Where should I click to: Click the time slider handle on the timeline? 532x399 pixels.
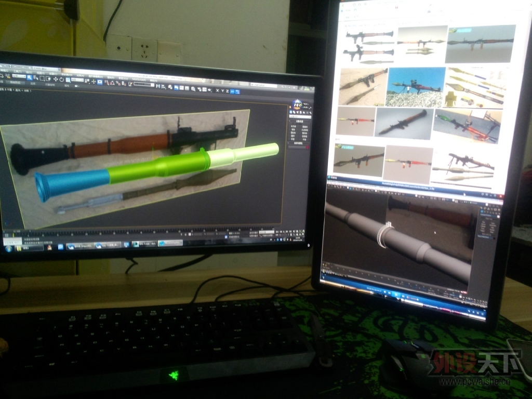[18, 231]
